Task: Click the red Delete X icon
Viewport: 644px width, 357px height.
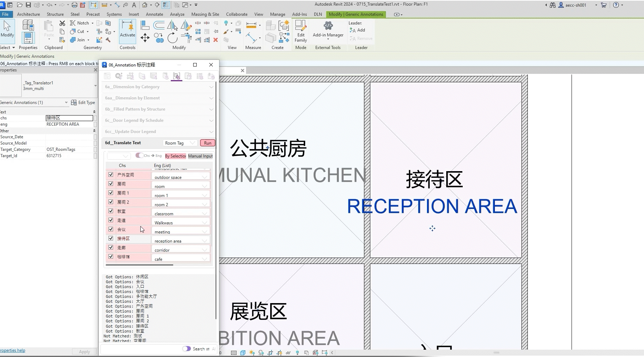Action: click(x=216, y=40)
